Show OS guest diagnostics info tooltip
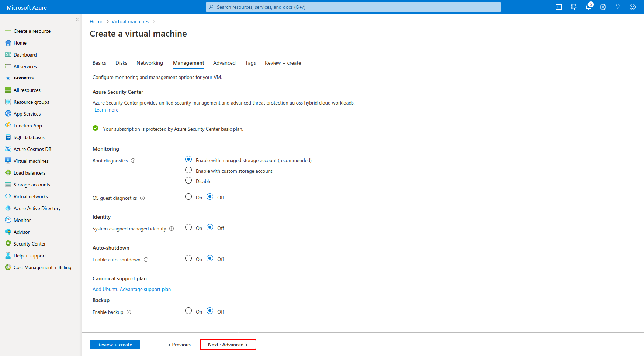Screen dimensions: 644x356 (142, 198)
